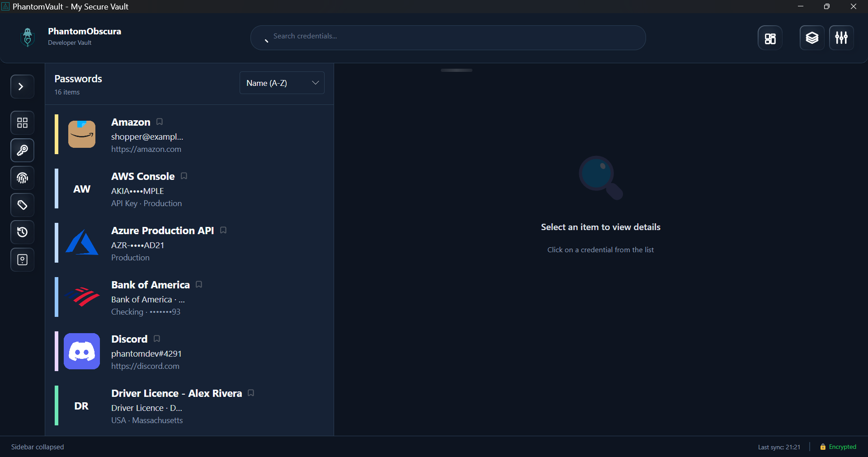Open the stacked layers icon near top right

pyautogui.click(x=811, y=38)
